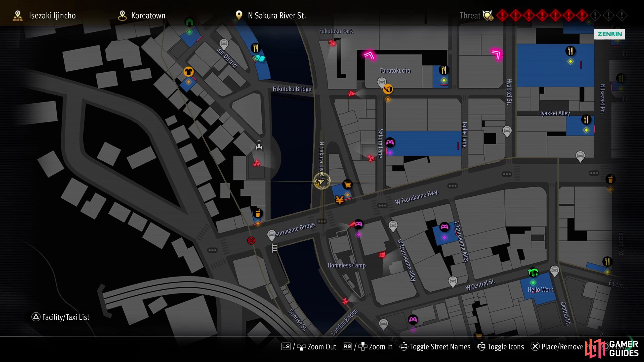Select the shopping cart store icon

click(x=347, y=185)
